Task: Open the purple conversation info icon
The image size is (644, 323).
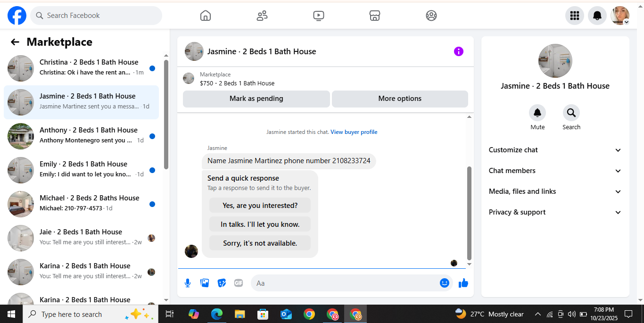Action: (x=459, y=51)
